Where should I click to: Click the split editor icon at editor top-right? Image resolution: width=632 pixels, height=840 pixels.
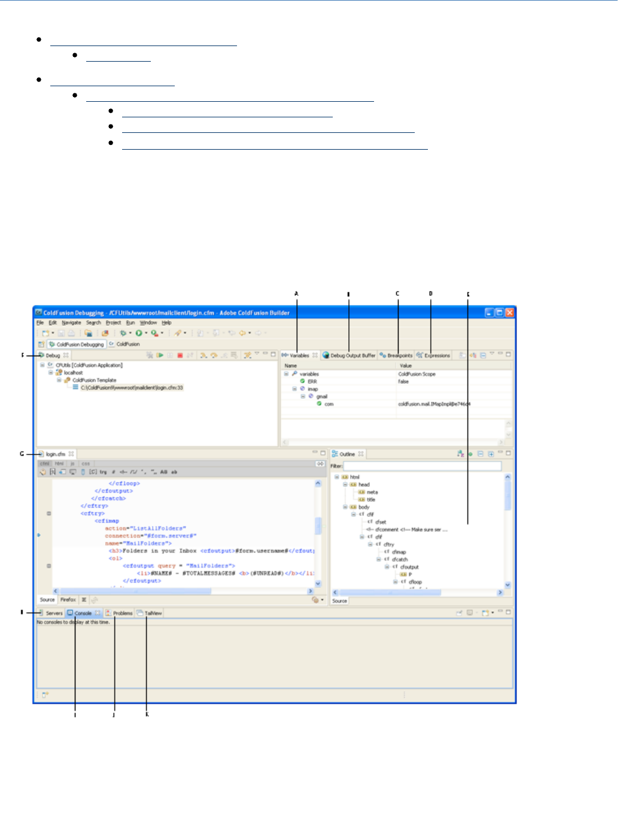[320, 463]
